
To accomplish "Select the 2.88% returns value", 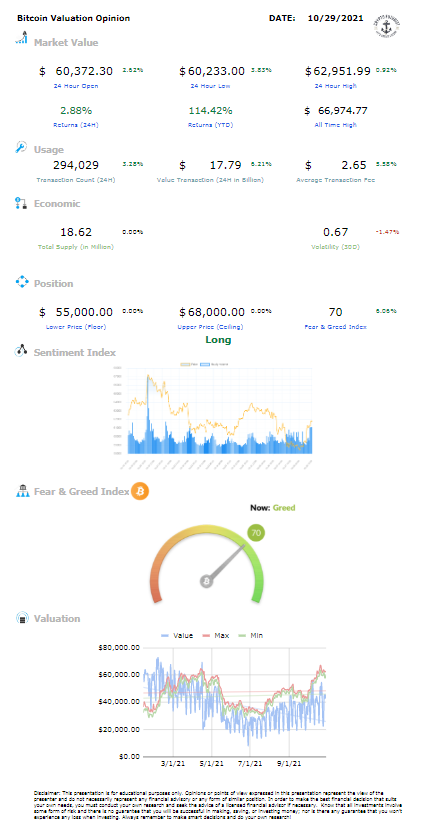I will pos(75,111).
